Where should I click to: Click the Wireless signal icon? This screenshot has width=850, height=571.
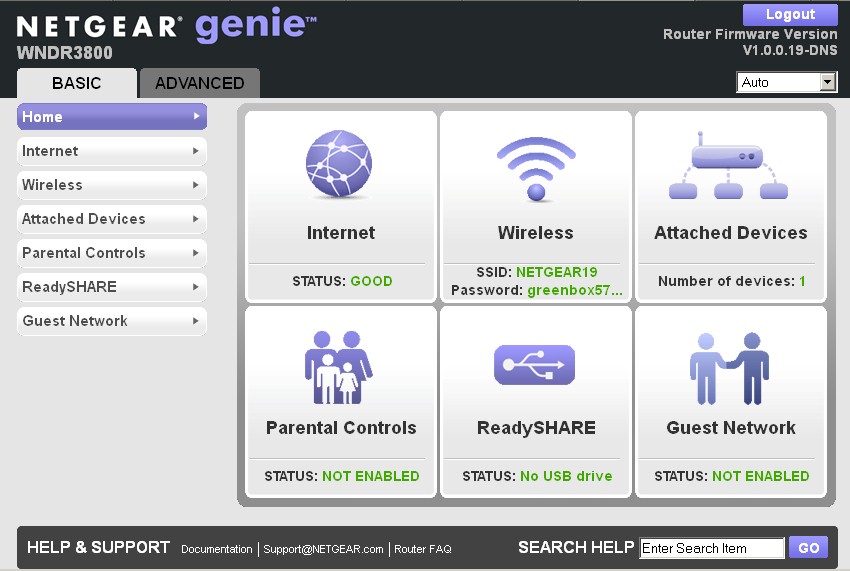pyautogui.click(x=536, y=168)
